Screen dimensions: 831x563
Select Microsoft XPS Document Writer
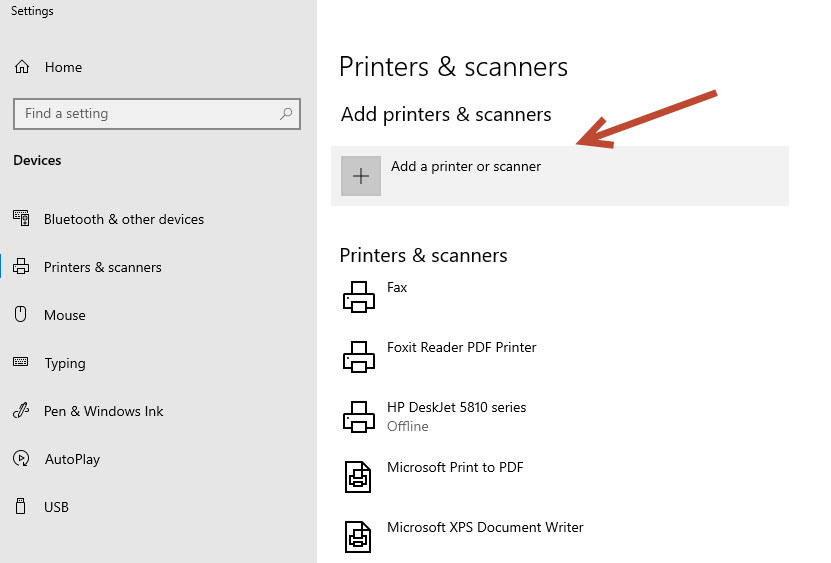tap(485, 527)
